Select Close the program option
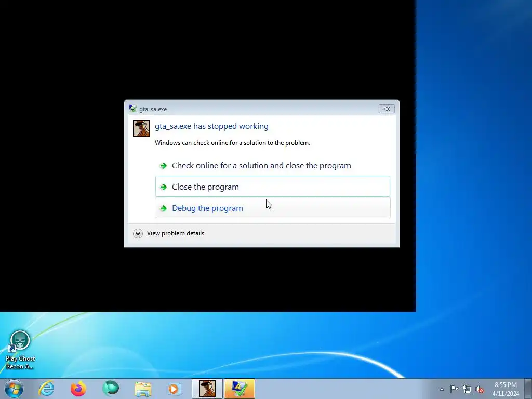This screenshot has height=399, width=532. coord(272,187)
